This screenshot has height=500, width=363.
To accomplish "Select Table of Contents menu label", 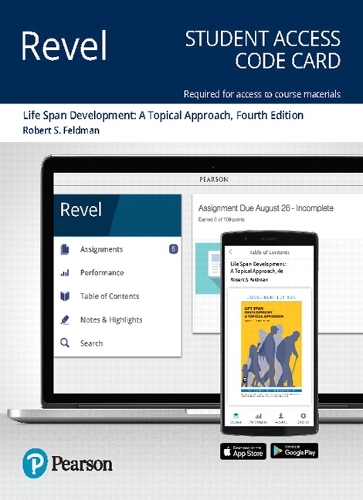I will pyautogui.click(x=110, y=296).
